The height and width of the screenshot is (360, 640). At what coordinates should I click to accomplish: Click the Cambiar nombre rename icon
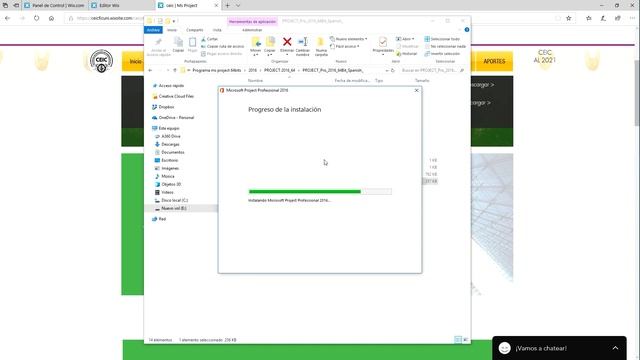pyautogui.click(x=302, y=42)
